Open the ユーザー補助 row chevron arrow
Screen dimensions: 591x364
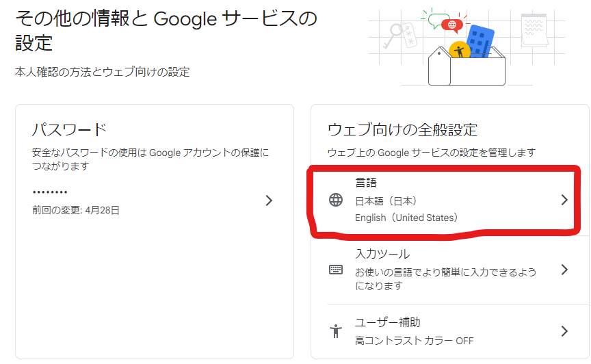[564, 331]
